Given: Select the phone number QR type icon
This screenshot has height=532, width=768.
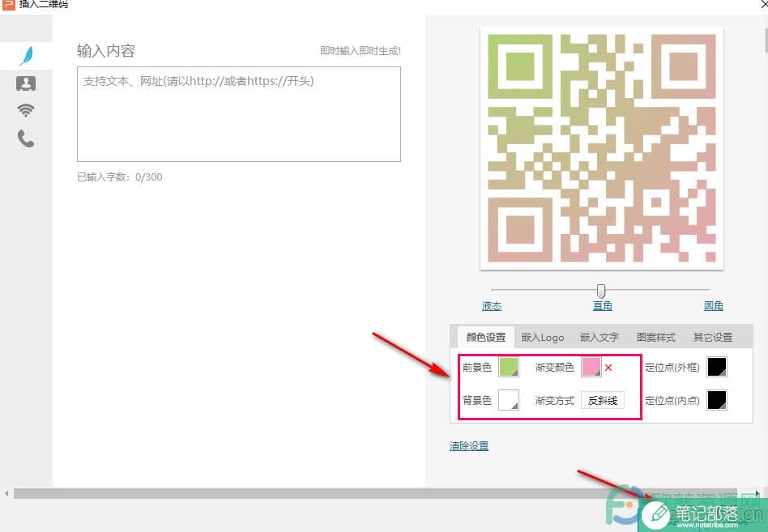Looking at the screenshot, I should click(26, 138).
